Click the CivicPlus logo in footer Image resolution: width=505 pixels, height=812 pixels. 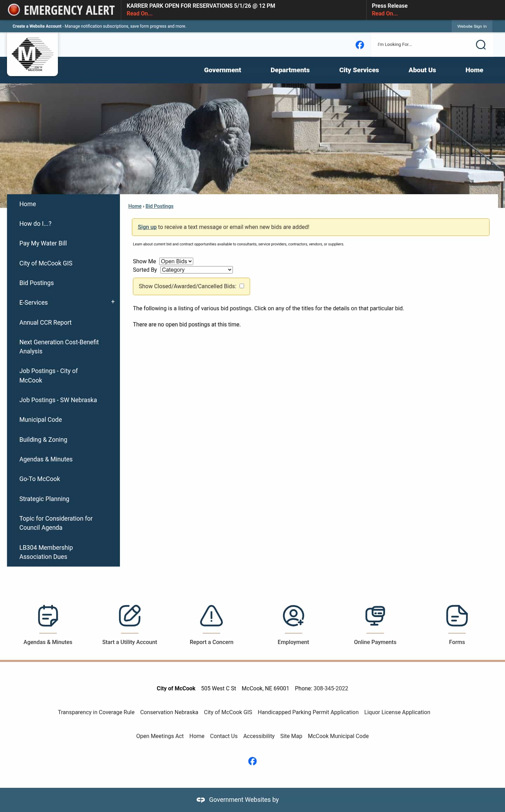click(201, 800)
